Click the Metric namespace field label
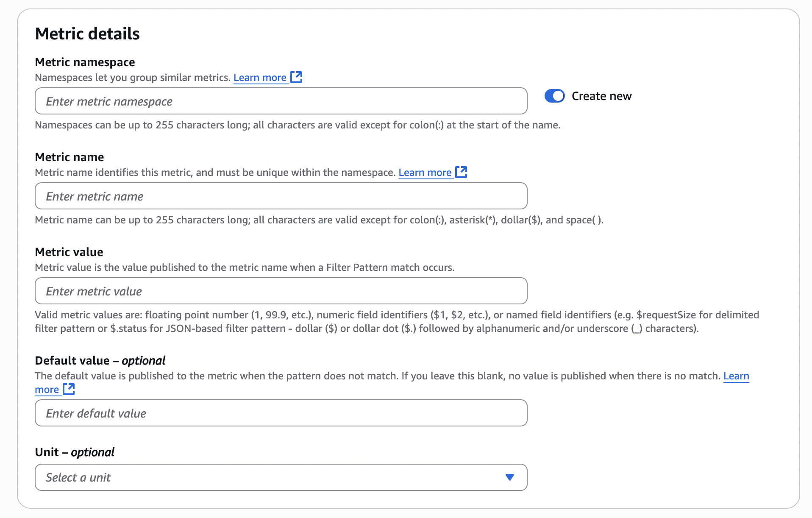The image size is (812, 518). coord(85,62)
